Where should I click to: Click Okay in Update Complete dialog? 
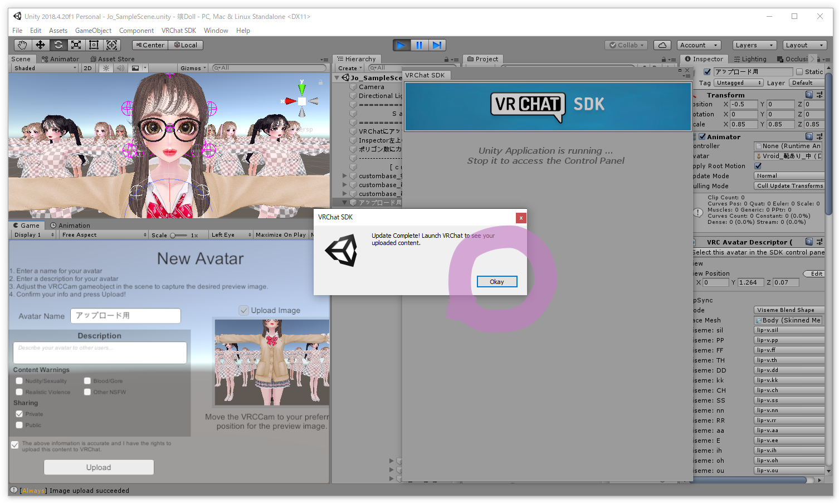click(497, 282)
